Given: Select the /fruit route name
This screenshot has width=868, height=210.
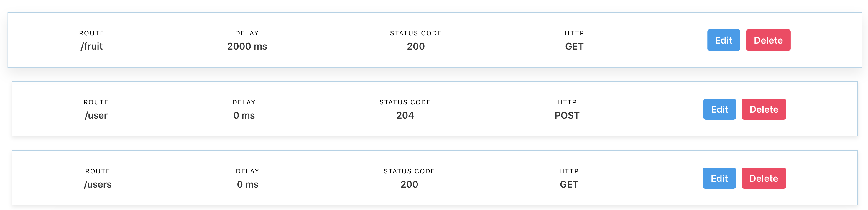Looking at the screenshot, I should (x=91, y=46).
